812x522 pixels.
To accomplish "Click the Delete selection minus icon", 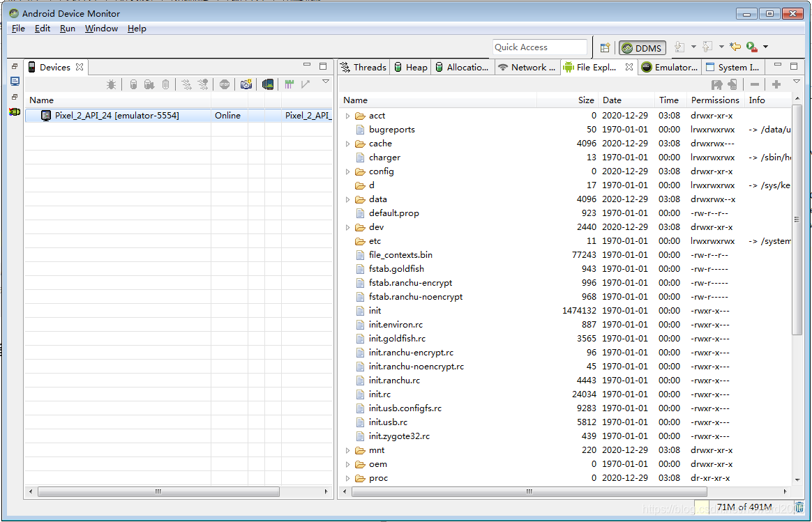I will (x=755, y=84).
